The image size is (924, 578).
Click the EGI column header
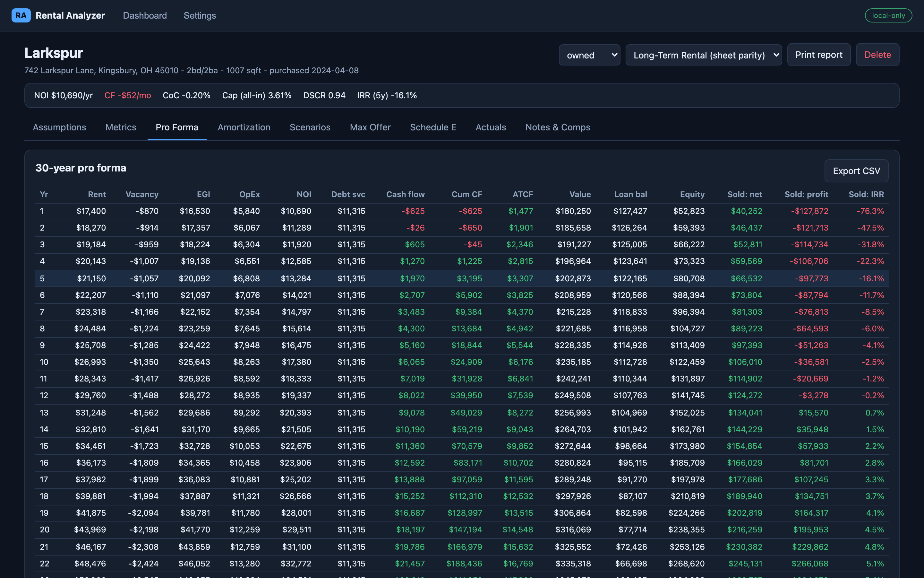[x=203, y=194]
